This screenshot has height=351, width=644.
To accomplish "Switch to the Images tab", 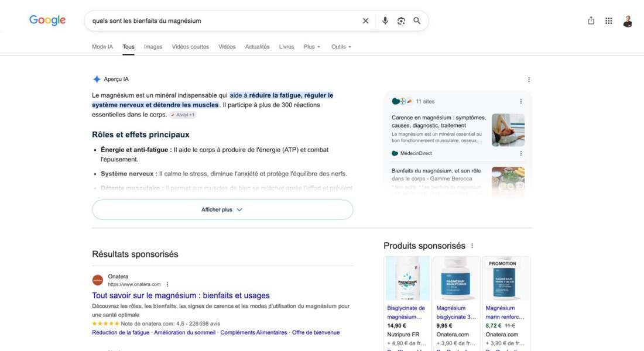I will 153,47.
